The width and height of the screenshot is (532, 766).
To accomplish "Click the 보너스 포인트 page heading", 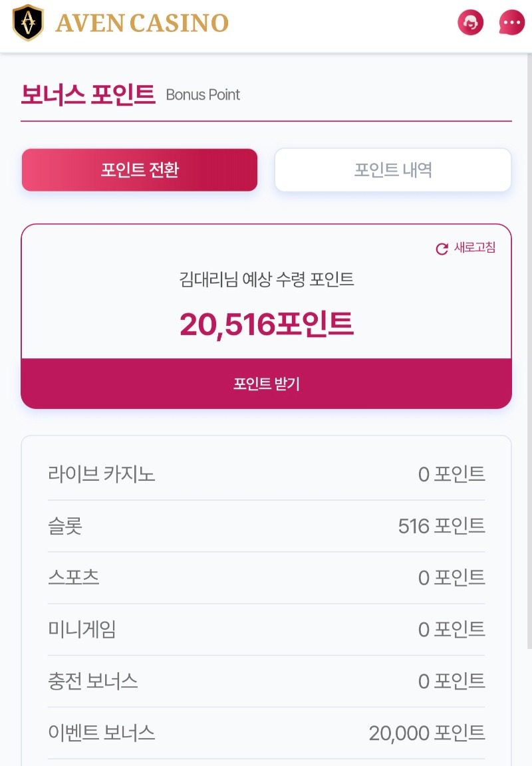I will click(x=88, y=94).
